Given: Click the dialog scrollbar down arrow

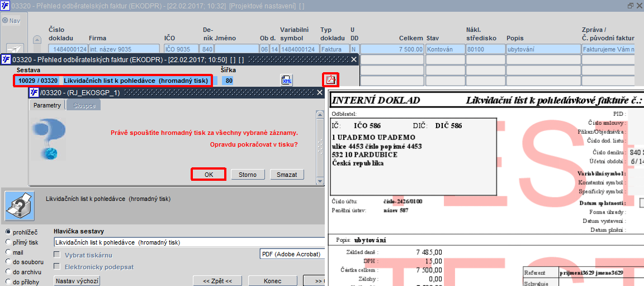Looking at the screenshot, I should pos(320,181).
